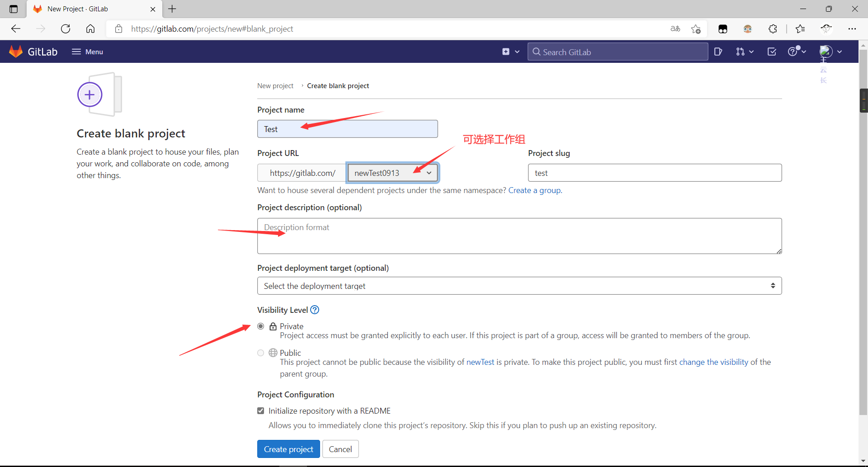Open the hamburger Menu
Screen dimensions: 868x467
(x=87, y=52)
